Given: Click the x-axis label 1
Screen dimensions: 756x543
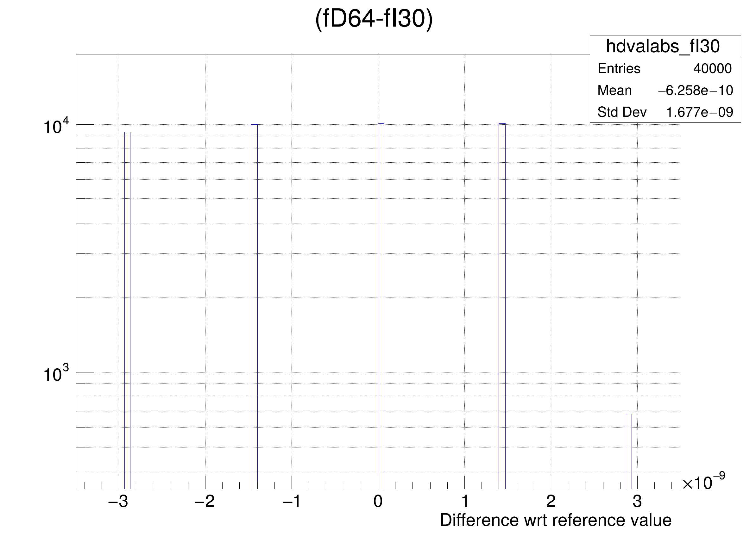Looking at the screenshot, I should click(x=465, y=502).
